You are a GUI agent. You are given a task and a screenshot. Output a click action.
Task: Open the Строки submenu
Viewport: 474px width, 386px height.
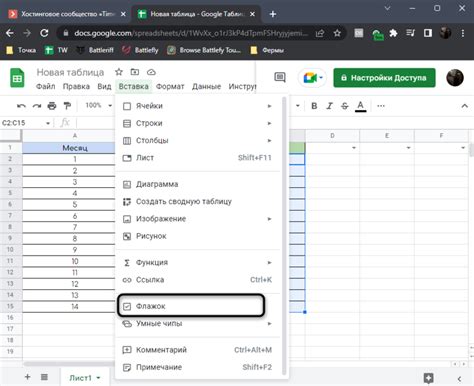(x=199, y=123)
